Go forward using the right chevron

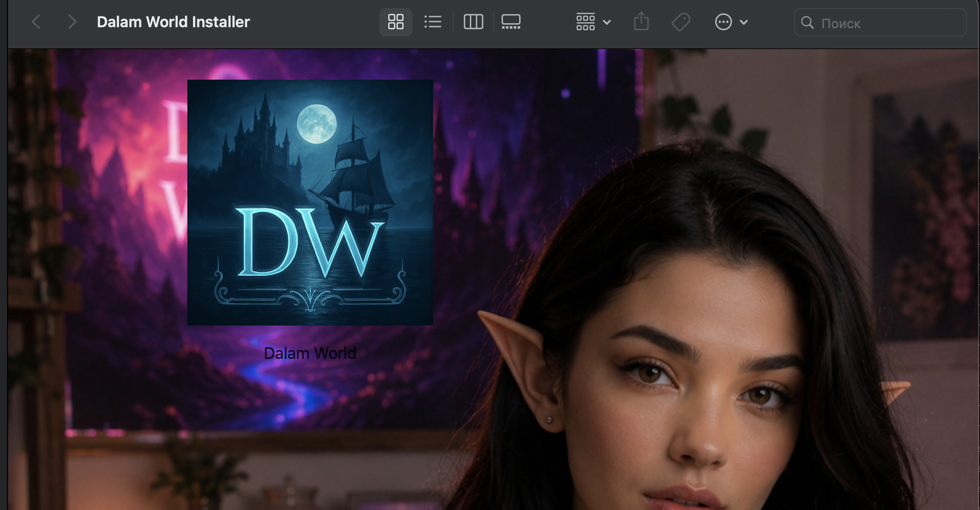click(x=72, y=22)
